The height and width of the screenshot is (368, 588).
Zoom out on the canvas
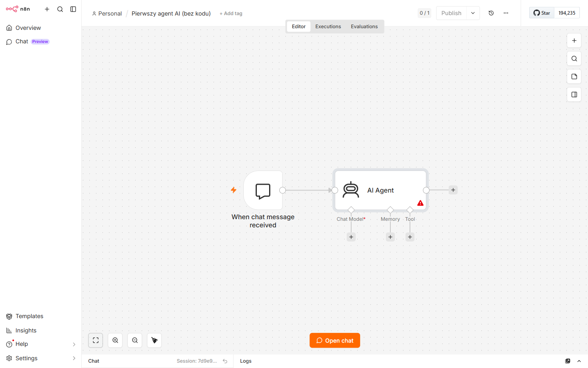pos(135,340)
